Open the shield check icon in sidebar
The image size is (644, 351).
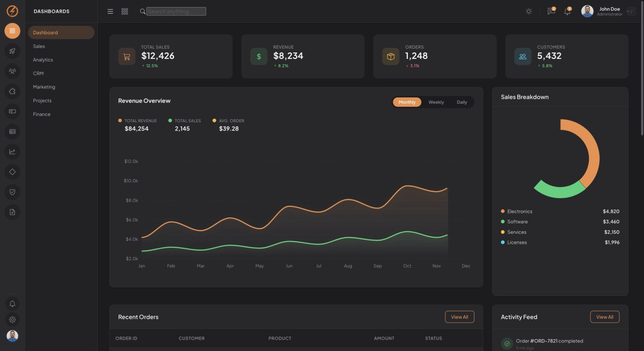[12, 192]
